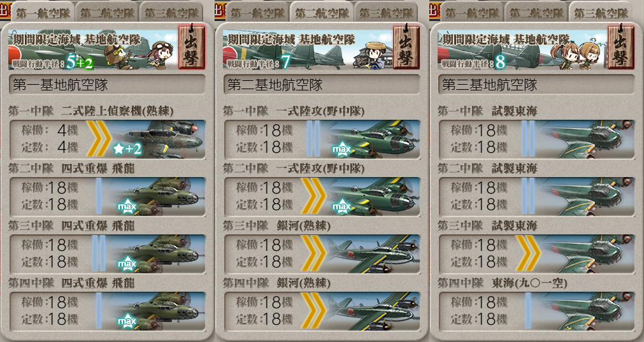Open 第二航空隊 tab in middle panel
Viewport: 644px width, 342px height.
(321, 12)
